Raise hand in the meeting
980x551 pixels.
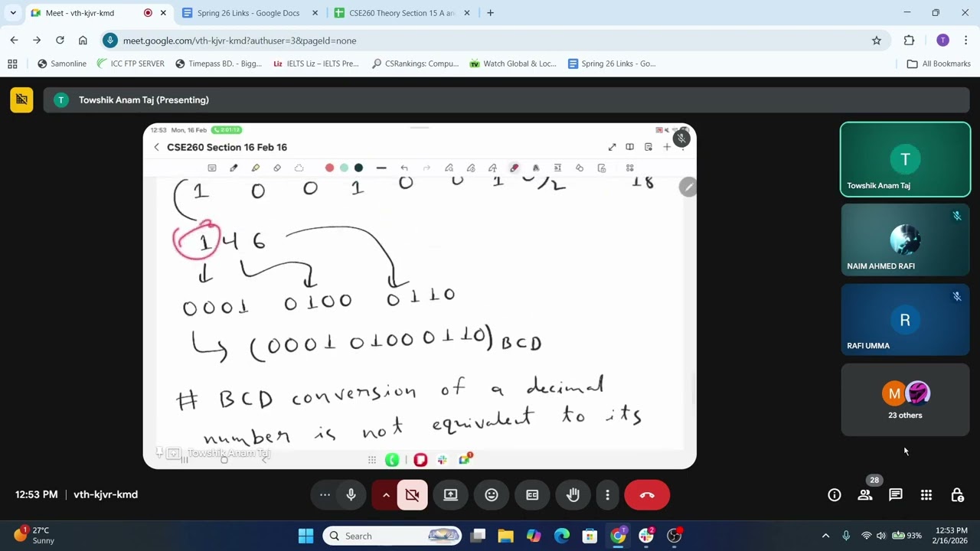point(573,495)
